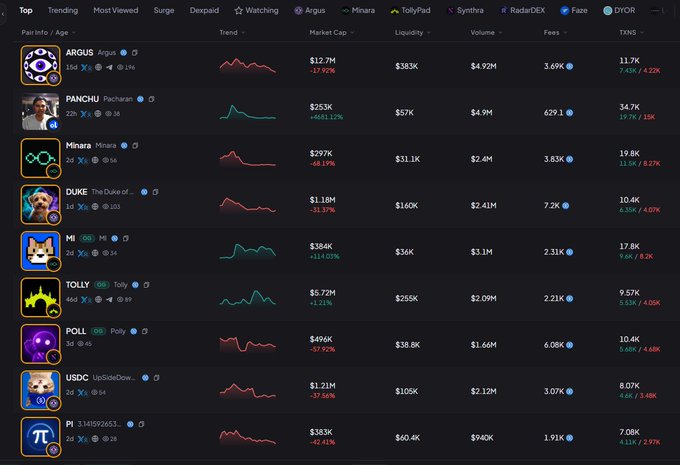680x465 pixels.
Task: Switch to the Most Viewed tab
Action: 116,10
